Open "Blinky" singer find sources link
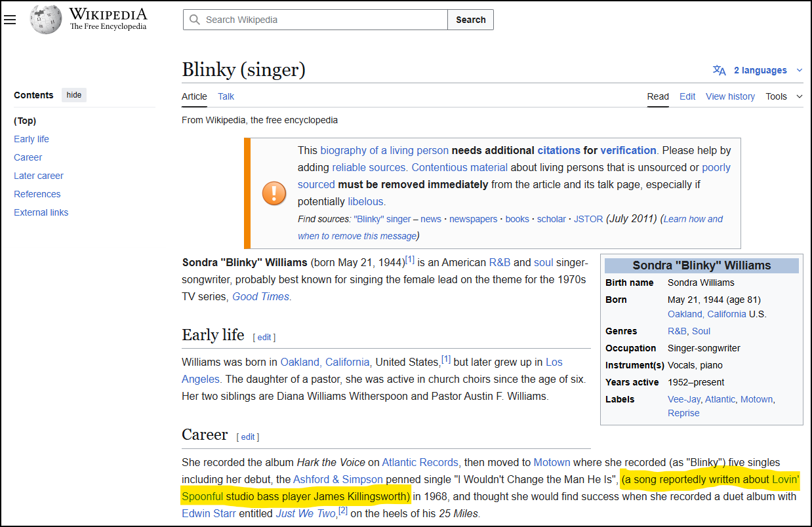The height and width of the screenshot is (527, 812). [x=382, y=219]
